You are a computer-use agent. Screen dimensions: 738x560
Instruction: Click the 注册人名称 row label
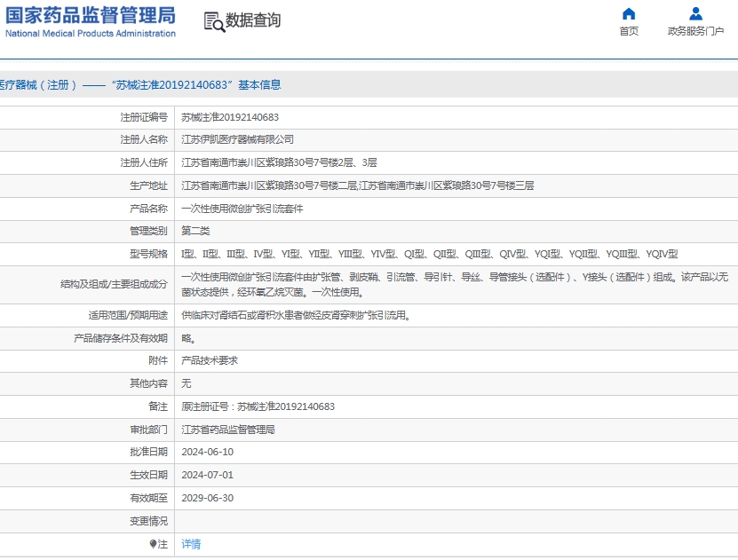click(144, 139)
